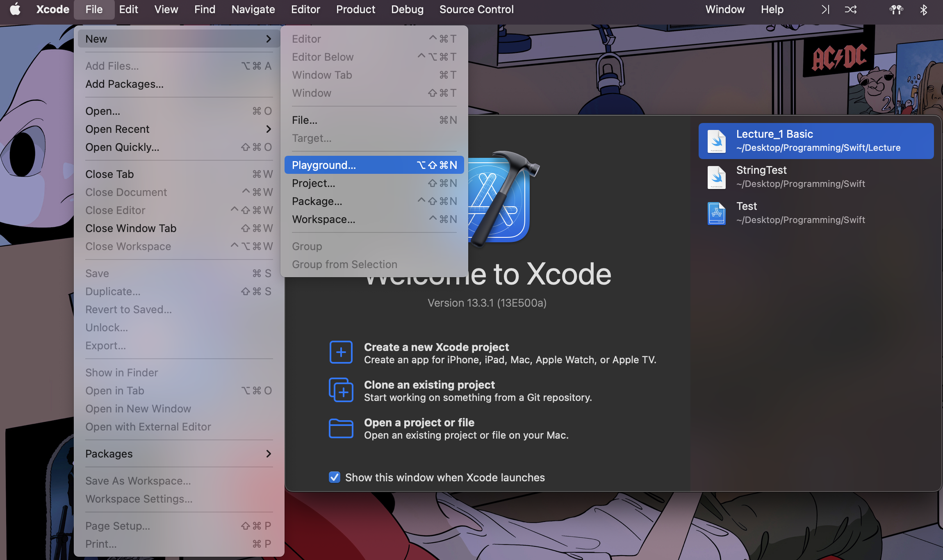Click the Bluetooth menu bar icon

pyautogui.click(x=923, y=9)
